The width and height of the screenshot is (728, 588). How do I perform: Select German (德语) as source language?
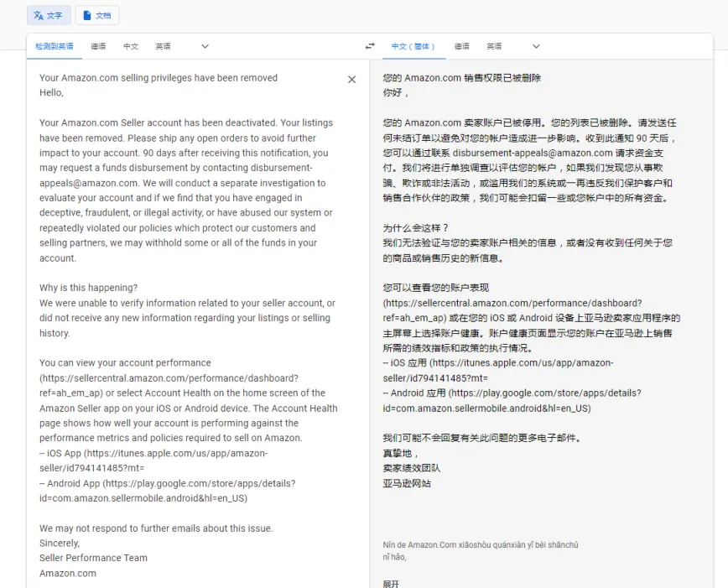click(x=98, y=46)
